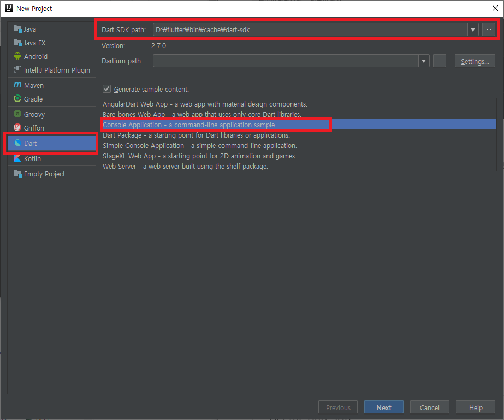The image size is (504, 420).
Task: Go to the Next step
Action: [x=384, y=407]
